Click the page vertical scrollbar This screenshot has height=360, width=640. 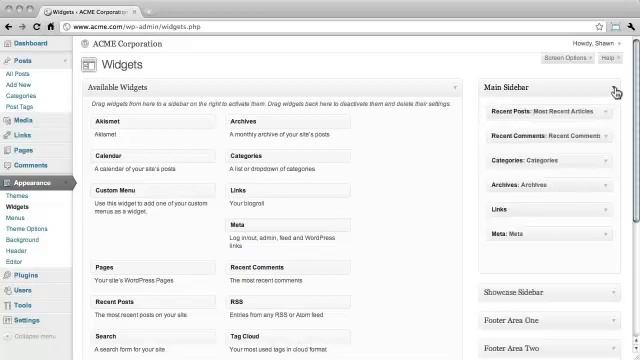(636, 131)
